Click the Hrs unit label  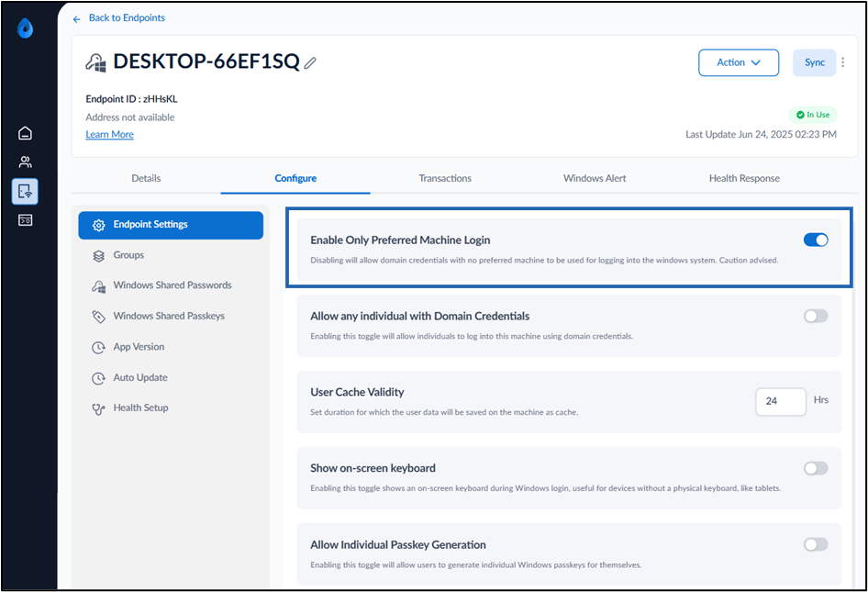(x=821, y=400)
